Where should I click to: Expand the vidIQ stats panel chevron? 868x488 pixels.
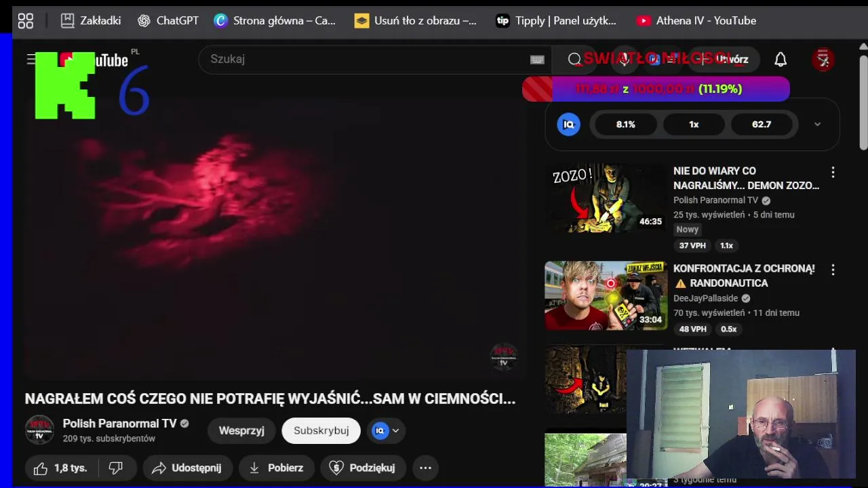(x=817, y=124)
